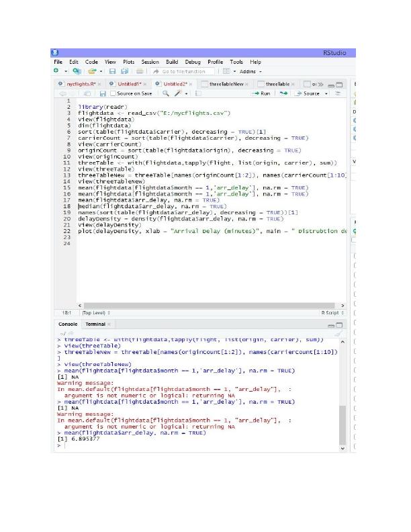Image resolution: width=411 pixels, height=532 pixels.
Task: Open the Session menu
Action: [150, 62]
